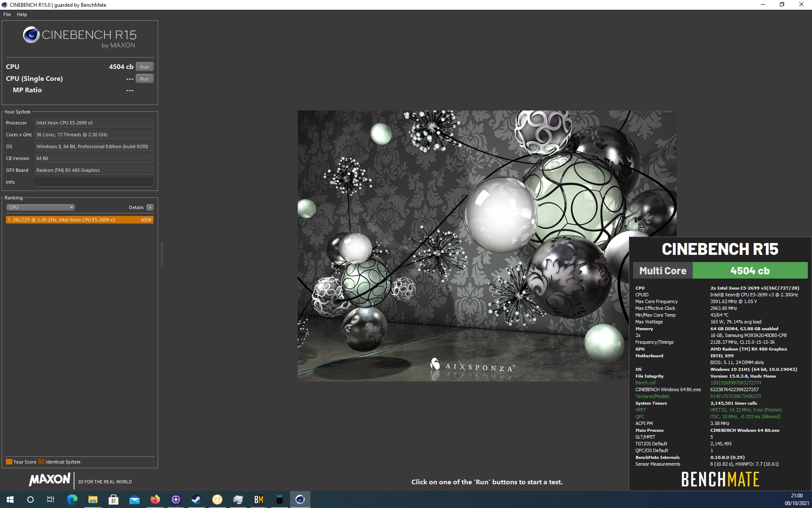Viewport: 812px width, 508px height.
Task: Click the GFX Board field
Action: [x=94, y=170]
